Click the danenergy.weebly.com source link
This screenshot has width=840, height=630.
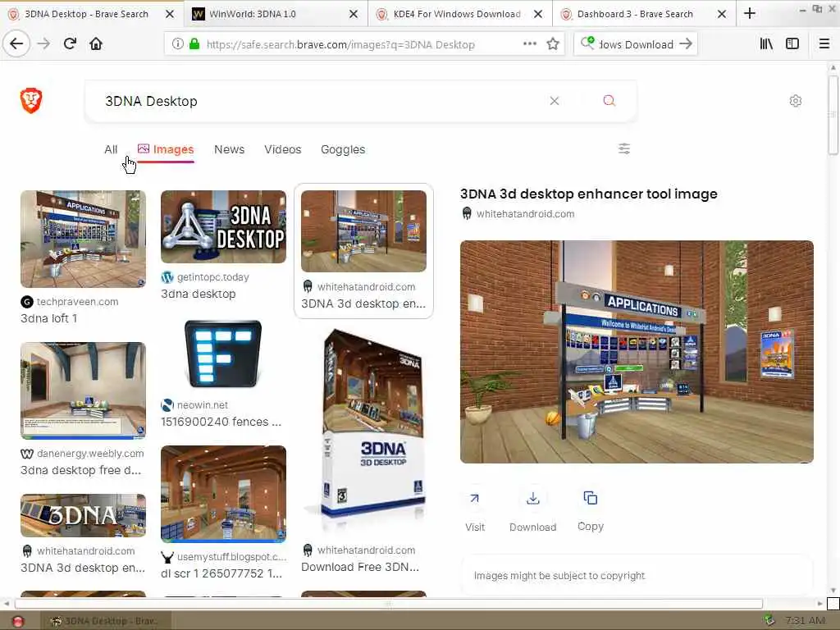pyautogui.click(x=90, y=453)
